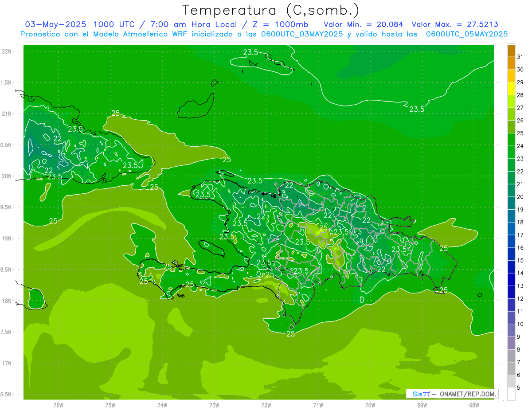Click the '71W' longitude axis label

pyautogui.click(x=318, y=405)
